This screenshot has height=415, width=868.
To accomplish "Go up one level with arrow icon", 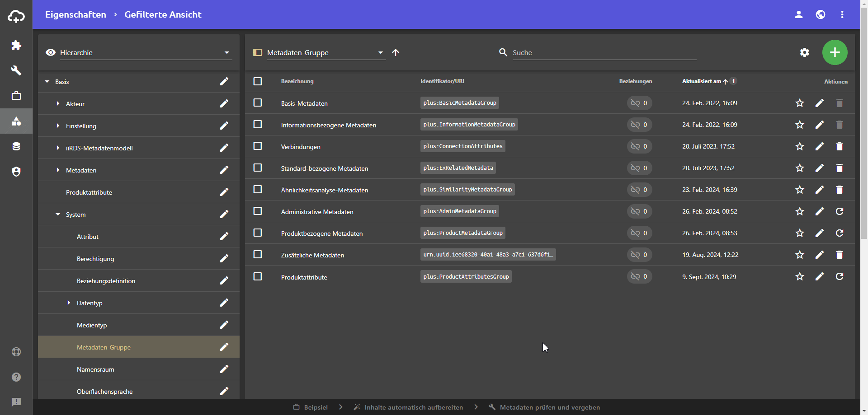I will [396, 52].
